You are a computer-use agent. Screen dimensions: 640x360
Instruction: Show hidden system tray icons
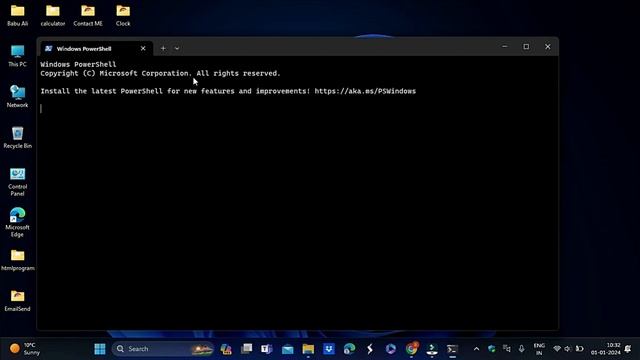476,349
